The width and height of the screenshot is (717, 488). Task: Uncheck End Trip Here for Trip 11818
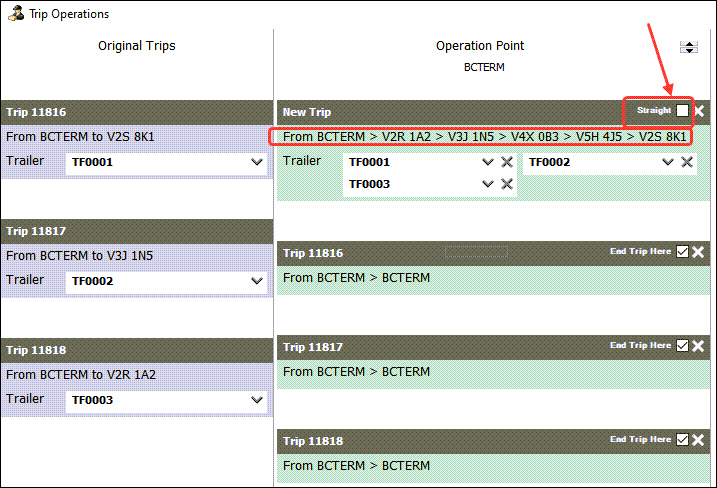click(x=682, y=440)
